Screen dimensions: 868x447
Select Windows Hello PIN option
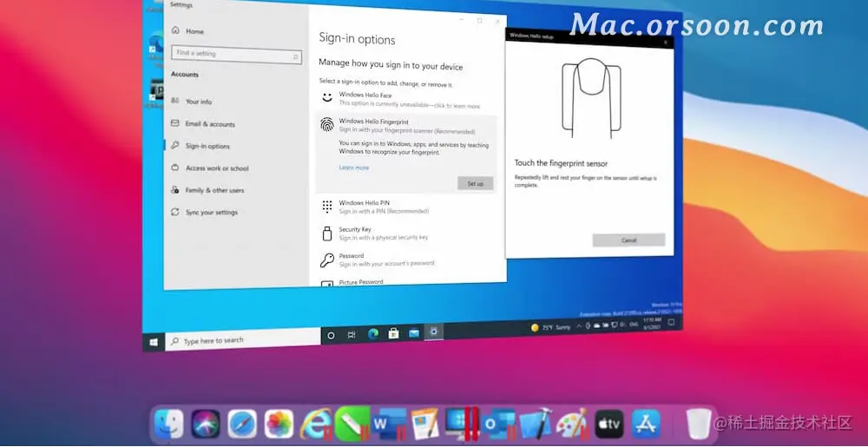coord(407,207)
